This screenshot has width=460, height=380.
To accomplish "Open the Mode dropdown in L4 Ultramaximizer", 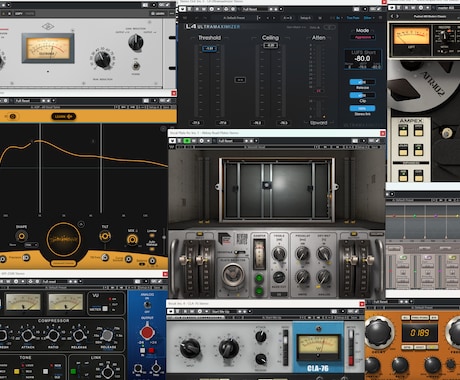I will click(x=363, y=37).
